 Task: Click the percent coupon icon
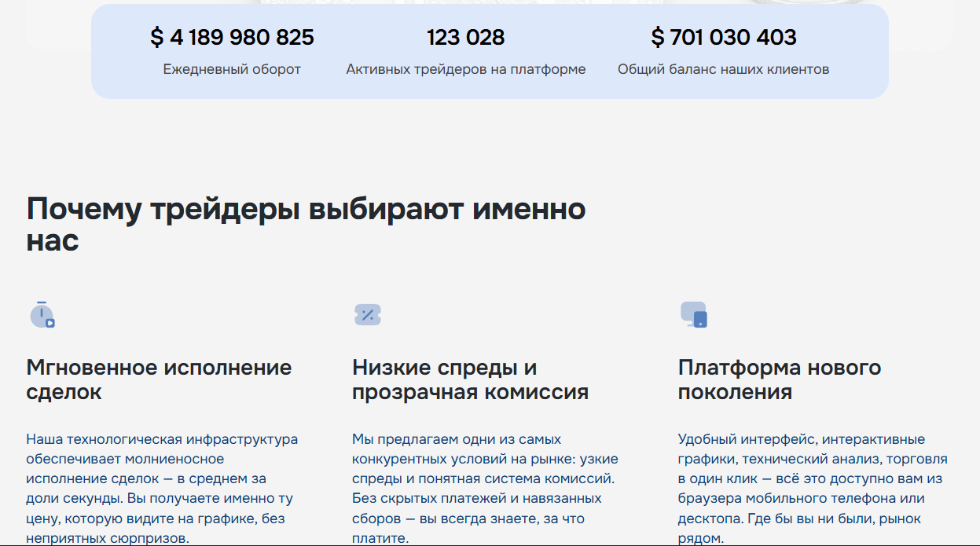[x=367, y=315]
